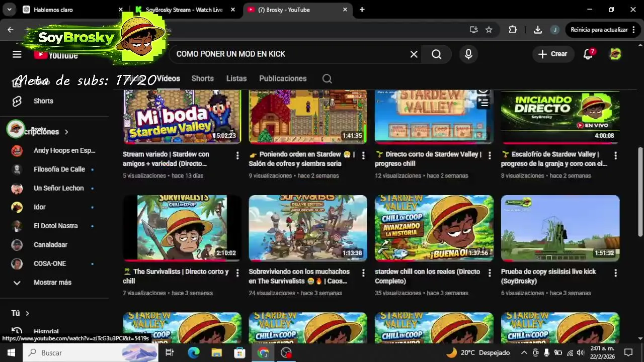
Task: Open options for Directo corto de Stardew
Action: [x=490, y=156]
